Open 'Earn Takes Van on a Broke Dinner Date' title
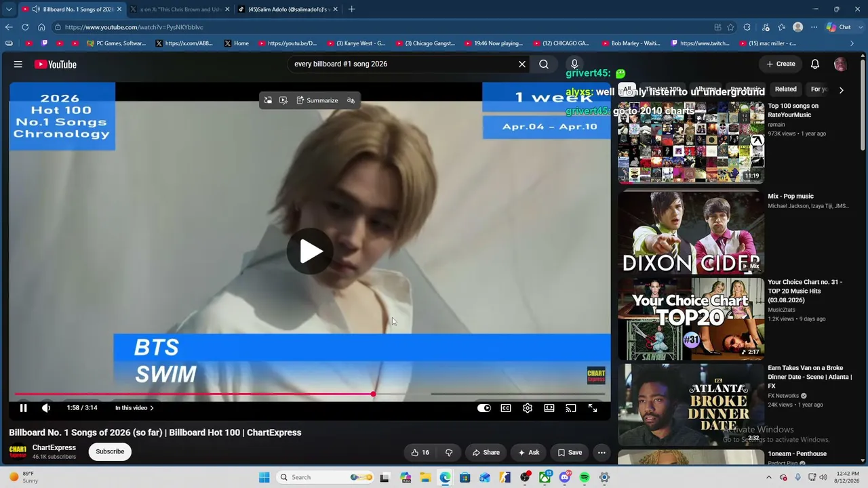This screenshot has width=868, height=488. pyautogui.click(x=810, y=377)
